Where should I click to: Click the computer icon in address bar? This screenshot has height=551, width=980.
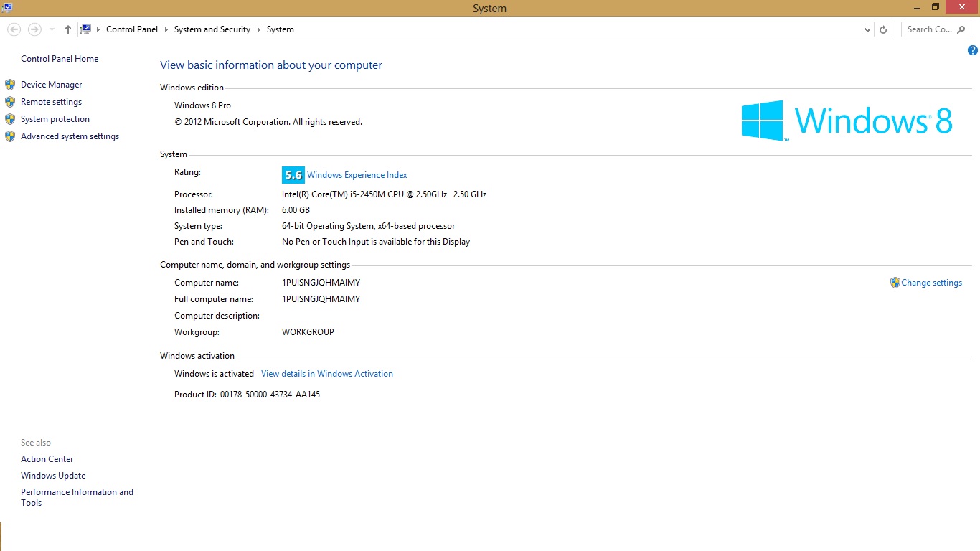tap(86, 29)
